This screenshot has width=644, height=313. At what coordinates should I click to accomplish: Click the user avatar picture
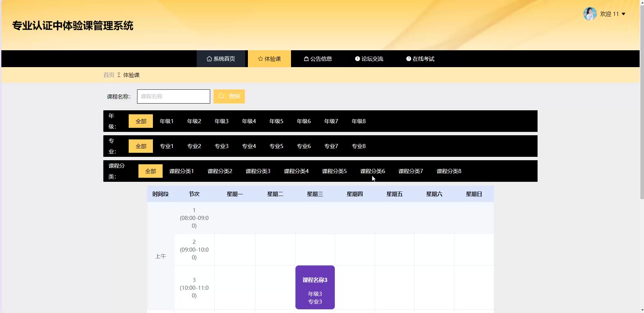pyautogui.click(x=590, y=14)
